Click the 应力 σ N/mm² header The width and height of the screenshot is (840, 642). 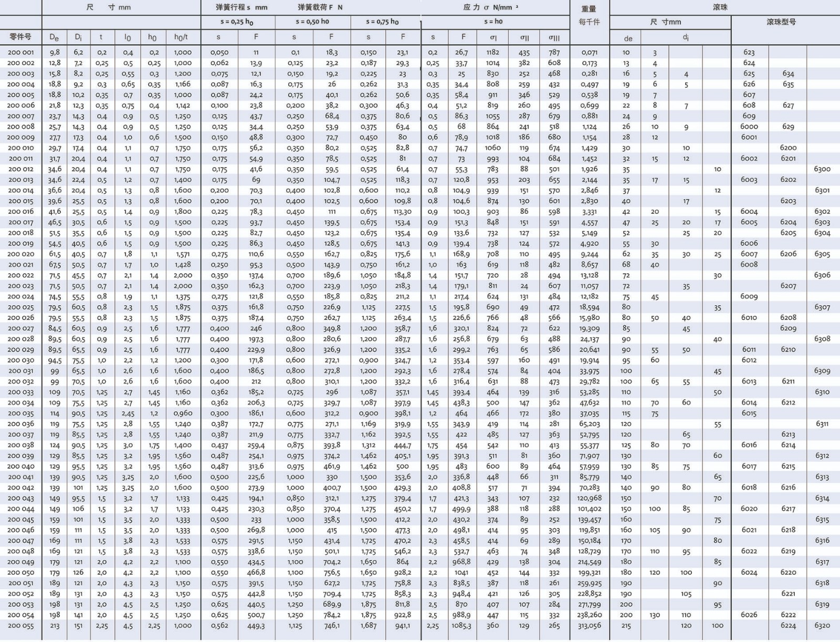[490, 7]
